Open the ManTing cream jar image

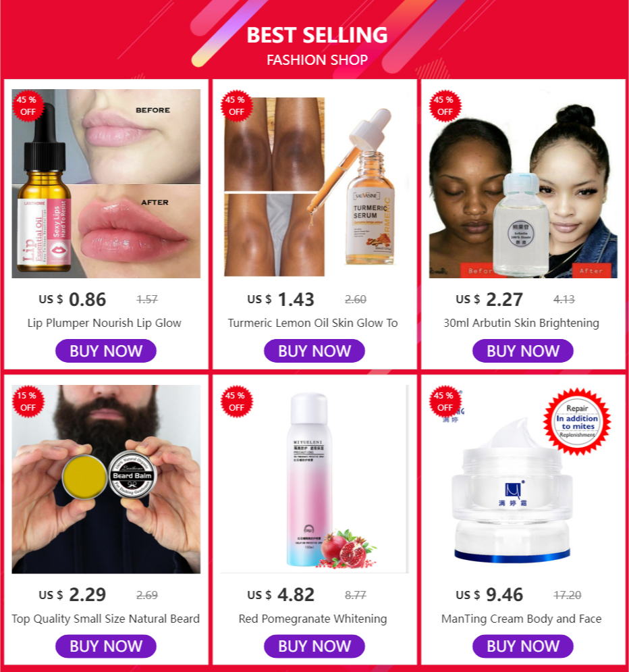(x=523, y=479)
